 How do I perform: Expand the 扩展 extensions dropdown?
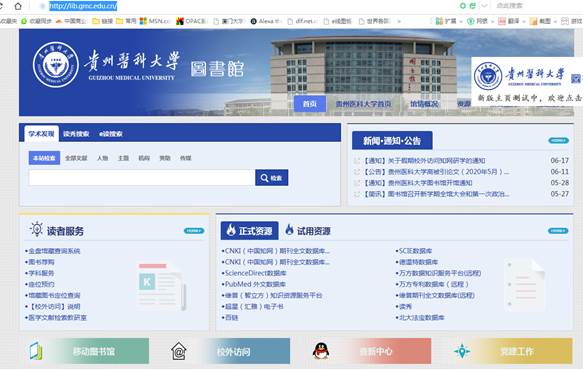click(461, 22)
